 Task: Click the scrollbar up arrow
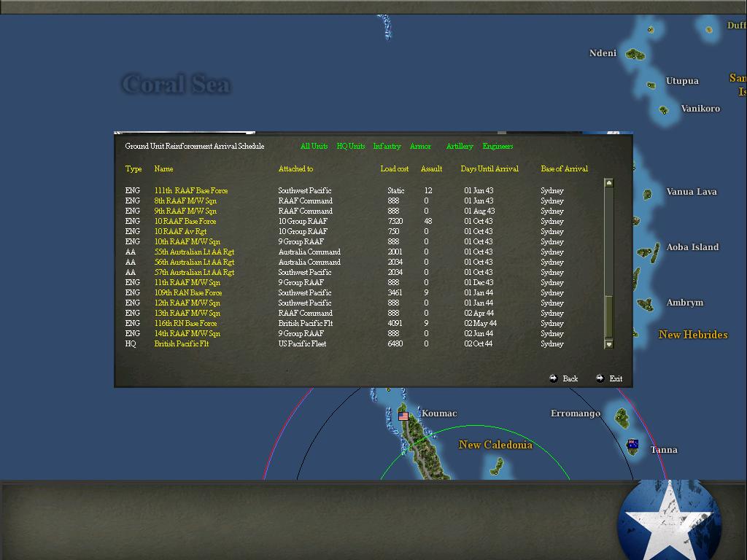tap(608, 183)
